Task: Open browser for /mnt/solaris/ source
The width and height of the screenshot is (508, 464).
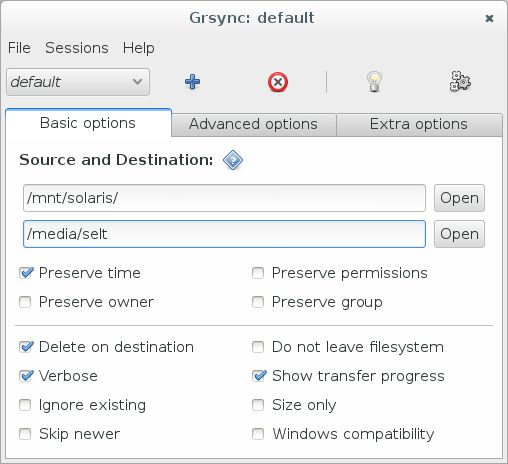Action: pos(459,198)
